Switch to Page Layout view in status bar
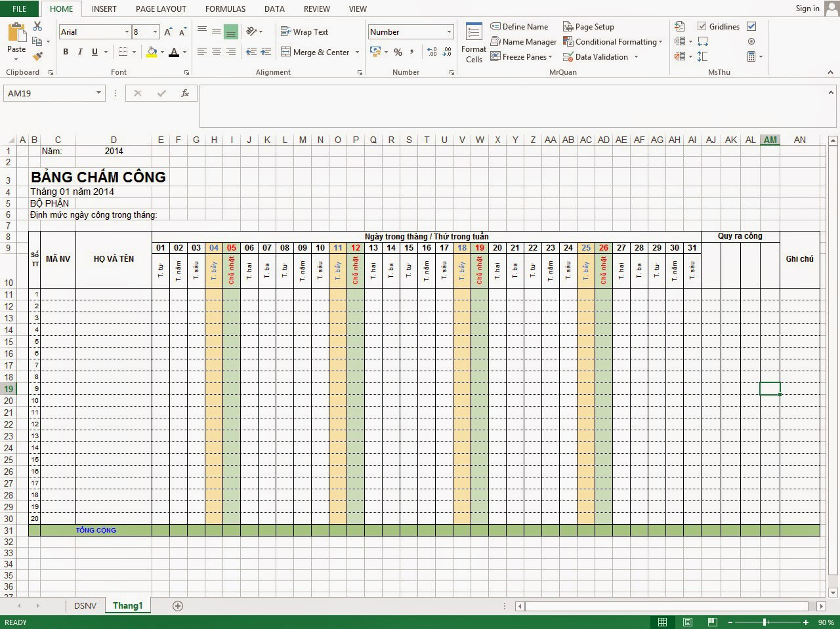This screenshot has height=629, width=840. coord(686,622)
